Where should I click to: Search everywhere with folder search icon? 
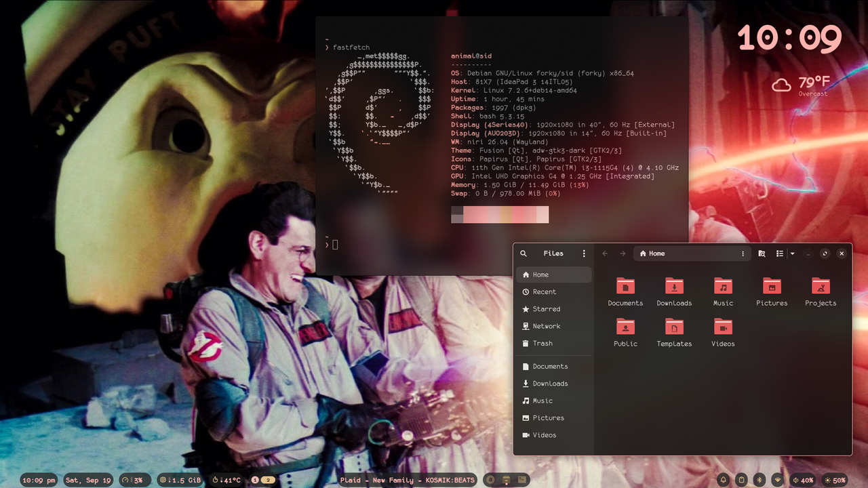[x=762, y=253]
